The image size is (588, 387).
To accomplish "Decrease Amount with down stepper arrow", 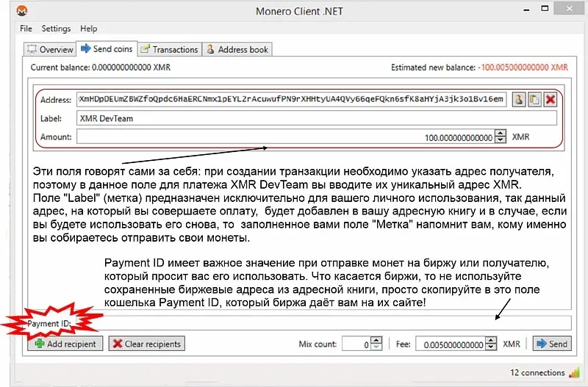I will coord(501,140).
